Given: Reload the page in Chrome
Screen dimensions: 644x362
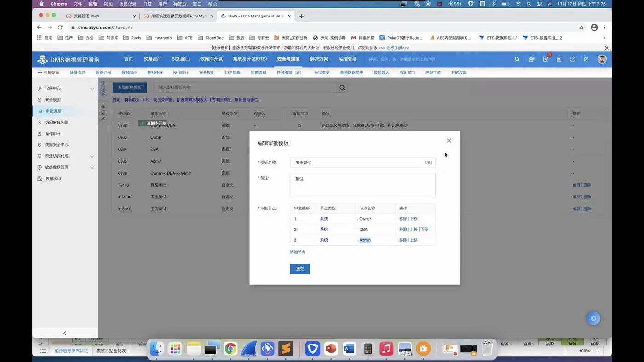Looking at the screenshot, I should point(60,28).
